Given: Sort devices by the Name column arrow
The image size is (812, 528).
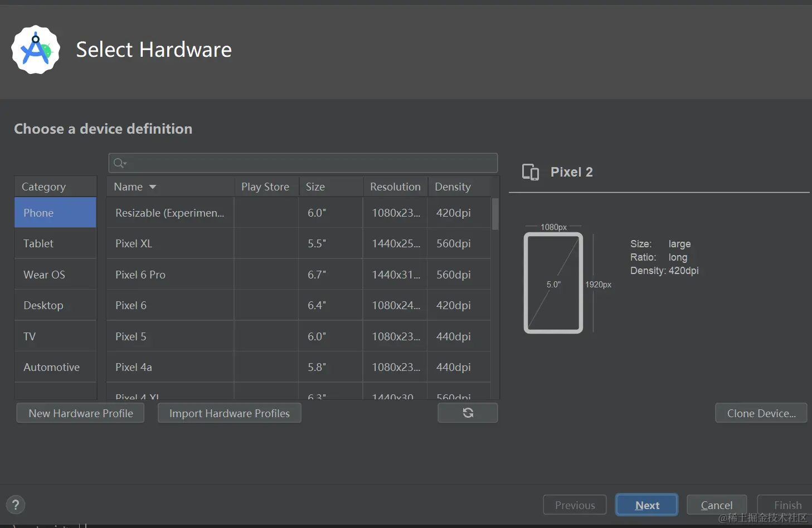Looking at the screenshot, I should (x=153, y=187).
